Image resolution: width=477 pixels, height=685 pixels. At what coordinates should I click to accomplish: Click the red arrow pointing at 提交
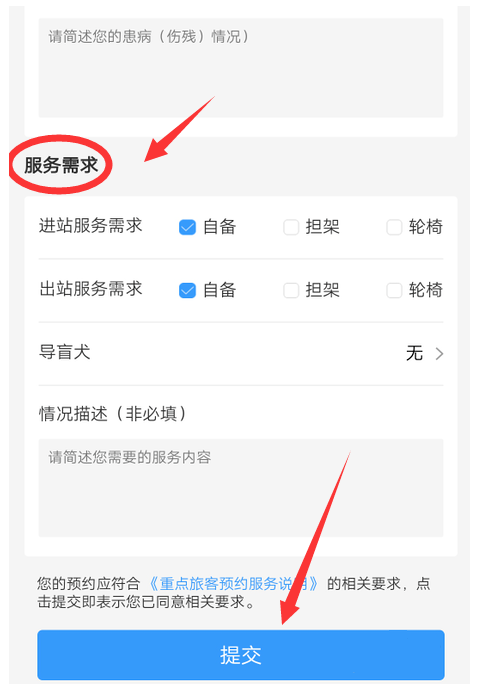315,537
